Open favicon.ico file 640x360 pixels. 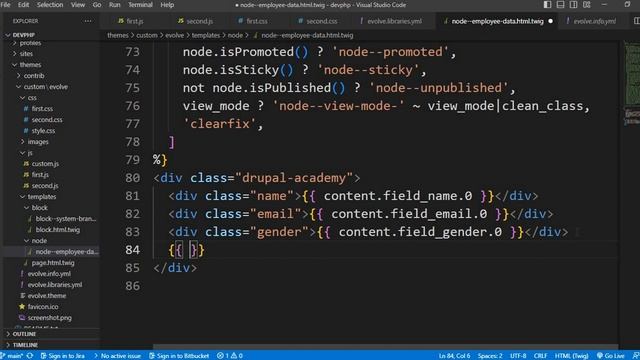click(43, 307)
